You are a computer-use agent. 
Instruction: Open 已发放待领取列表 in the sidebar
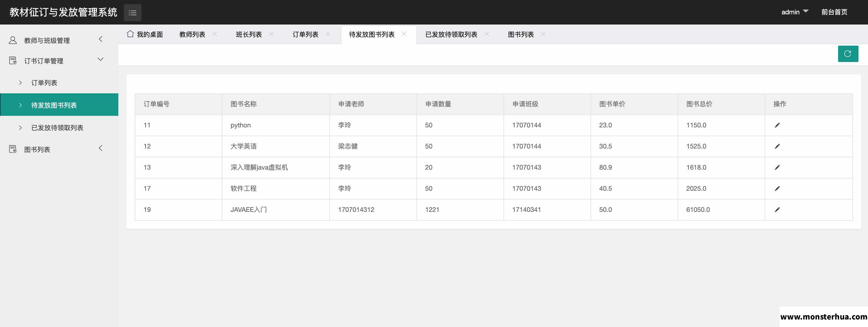point(59,128)
